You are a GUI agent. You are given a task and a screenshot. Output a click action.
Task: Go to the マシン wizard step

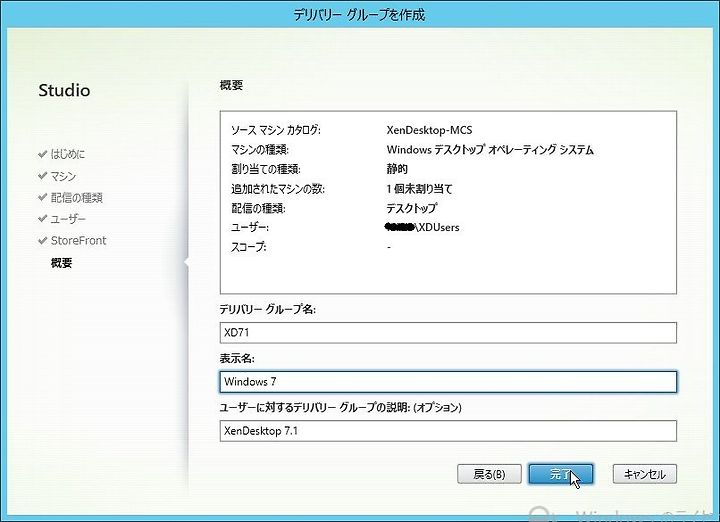tap(63, 176)
